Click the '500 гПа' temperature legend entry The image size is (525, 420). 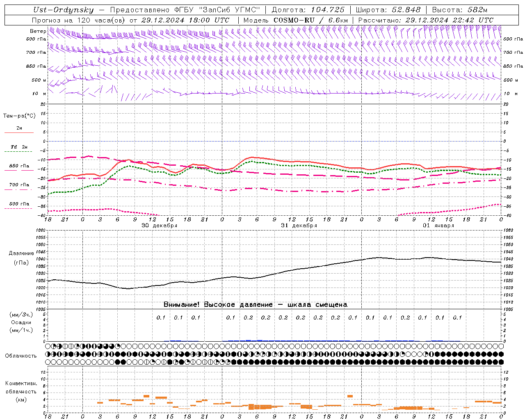click(x=19, y=205)
